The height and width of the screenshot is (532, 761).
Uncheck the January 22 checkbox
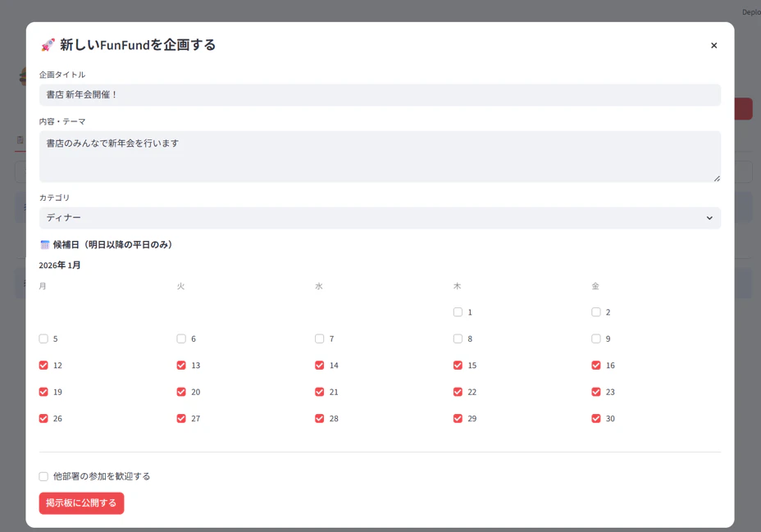(x=458, y=392)
